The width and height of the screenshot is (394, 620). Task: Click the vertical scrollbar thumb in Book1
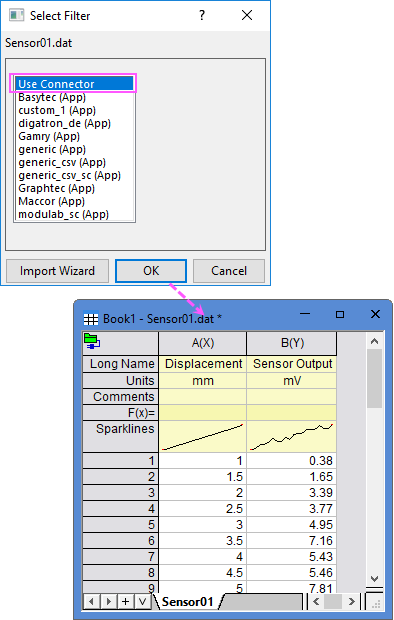[374, 378]
